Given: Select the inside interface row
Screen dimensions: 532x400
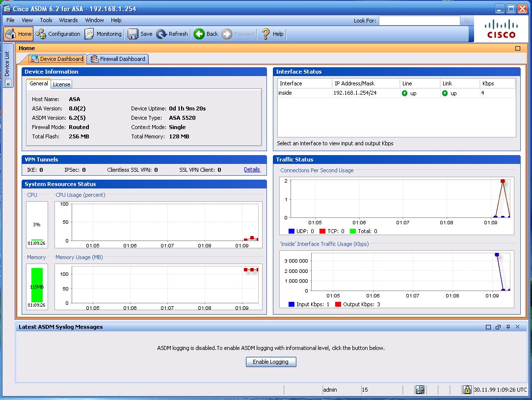Looking at the screenshot, I should pos(396,93).
